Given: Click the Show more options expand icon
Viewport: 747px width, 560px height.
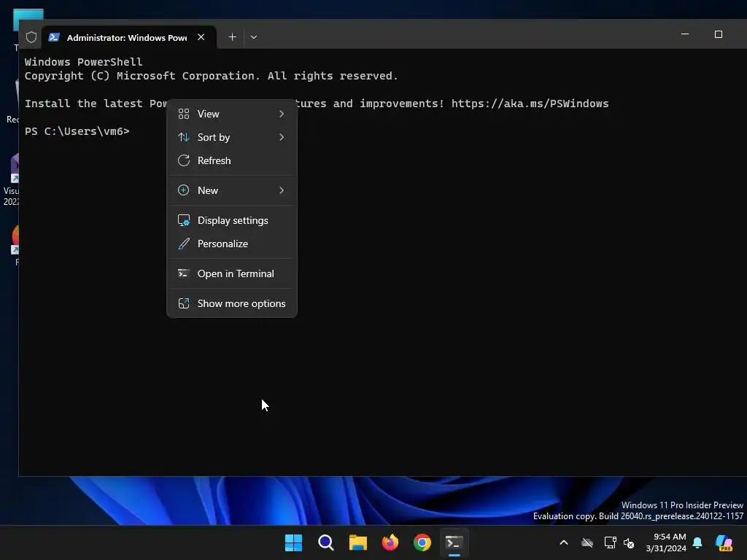Looking at the screenshot, I should pyautogui.click(x=183, y=303).
